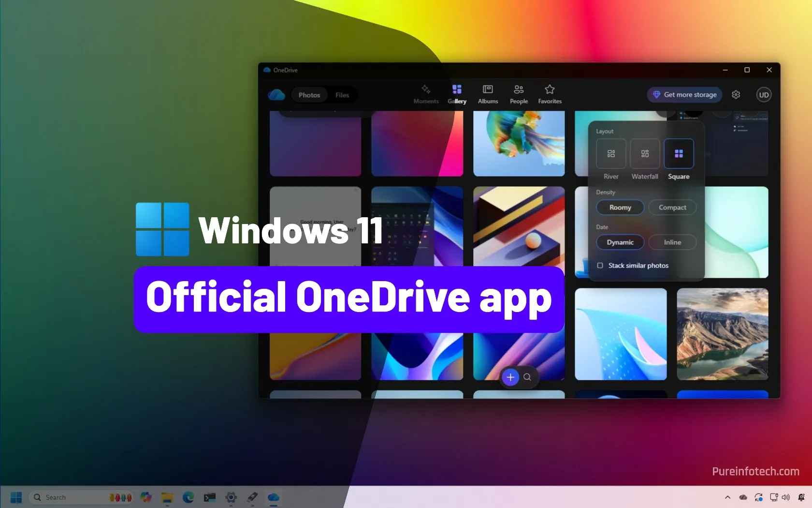The height and width of the screenshot is (508, 812).
Task: Switch to the Photos tab
Action: click(x=309, y=95)
